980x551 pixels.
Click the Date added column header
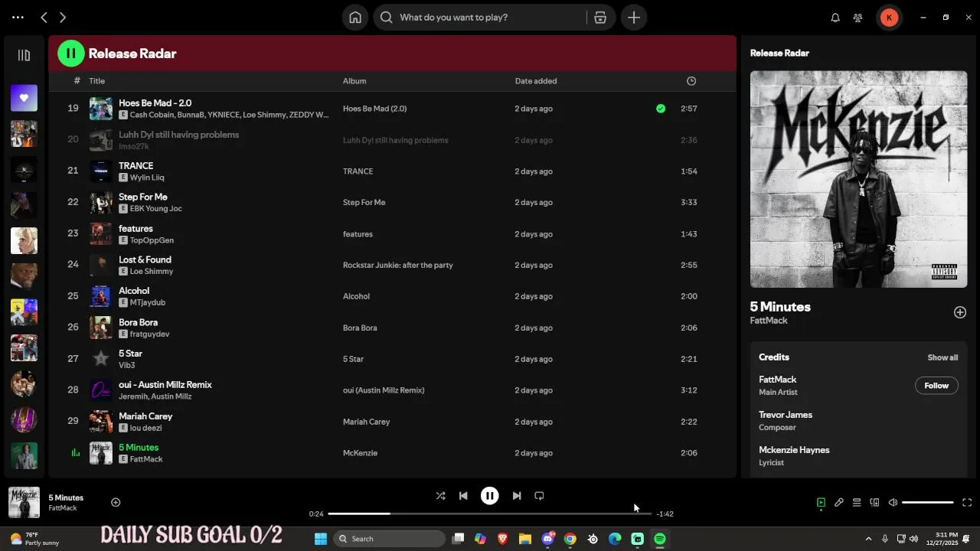536,81
